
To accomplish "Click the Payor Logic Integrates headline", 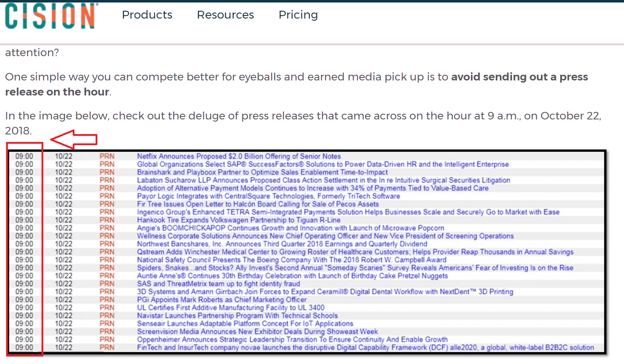I will pyautogui.click(x=269, y=196).
